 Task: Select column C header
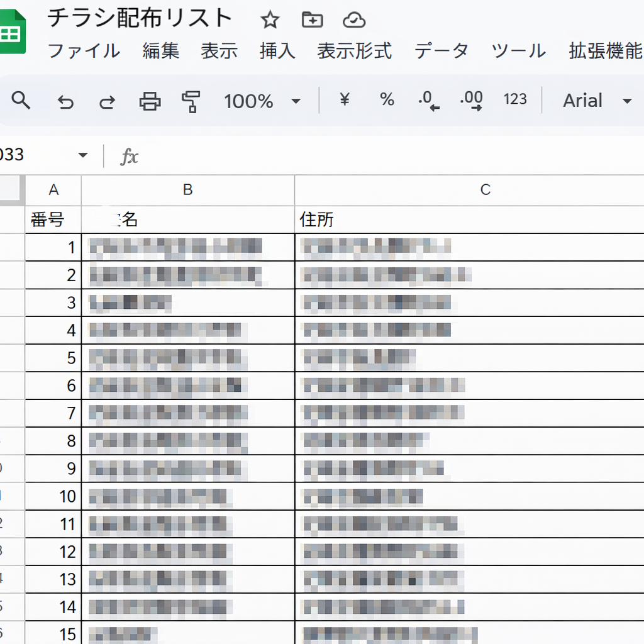pos(484,190)
